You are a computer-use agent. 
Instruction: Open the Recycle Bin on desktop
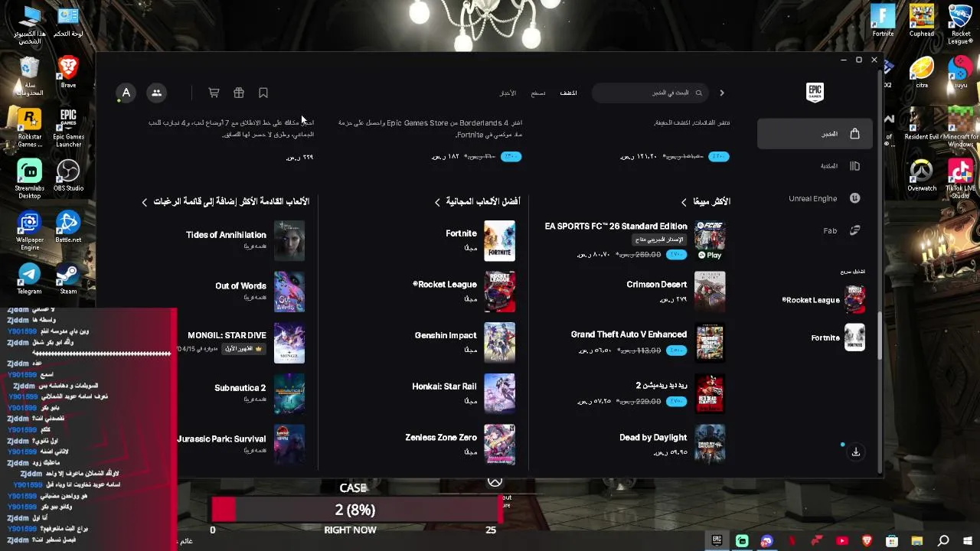[x=29, y=76]
